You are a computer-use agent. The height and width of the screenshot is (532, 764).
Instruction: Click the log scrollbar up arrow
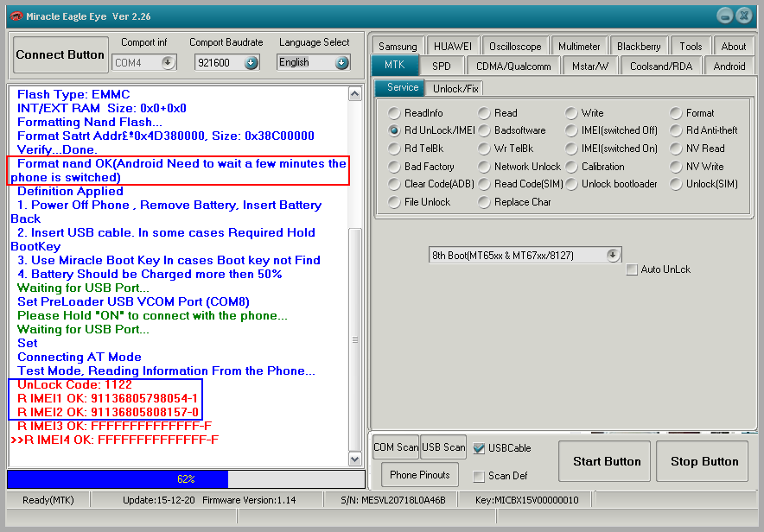355,94
